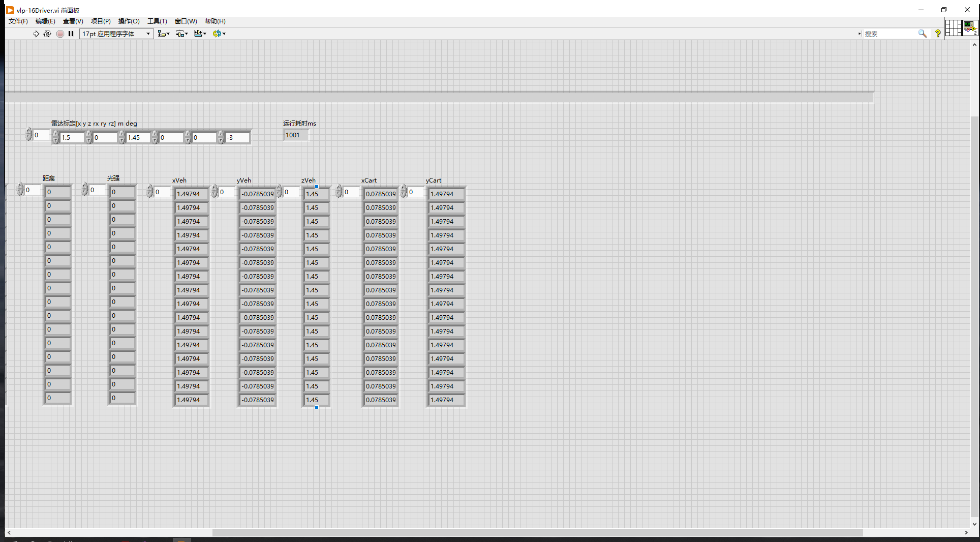Open the Reorder dropdown

(219, 34)
